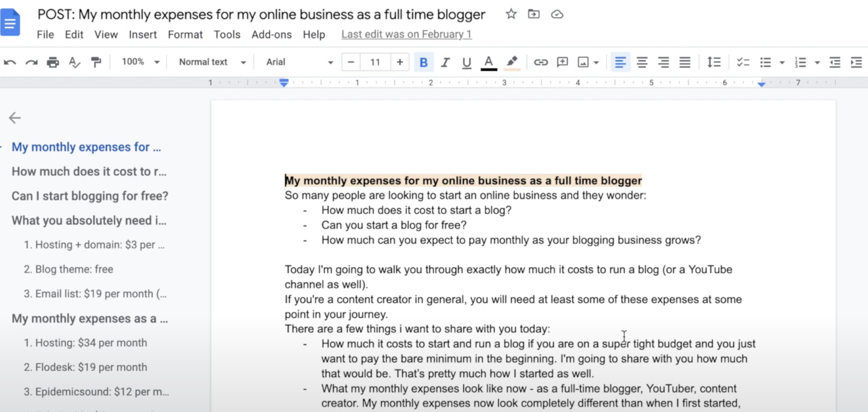The image size is (868, 412).
Task: Open Last edit was on February 1 link
Action: pyautogui.click(x=407, y=34)
